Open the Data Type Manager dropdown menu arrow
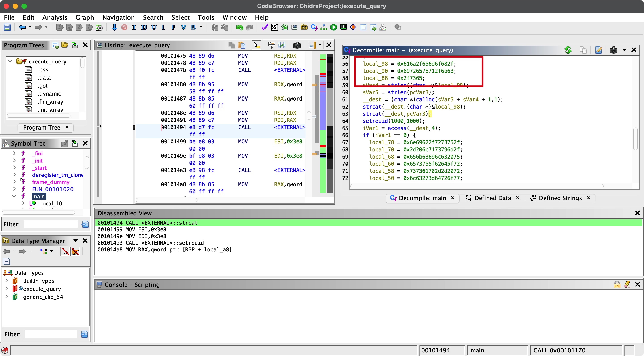Viewport: 644px width, 356px height. [x=75, y=241]
